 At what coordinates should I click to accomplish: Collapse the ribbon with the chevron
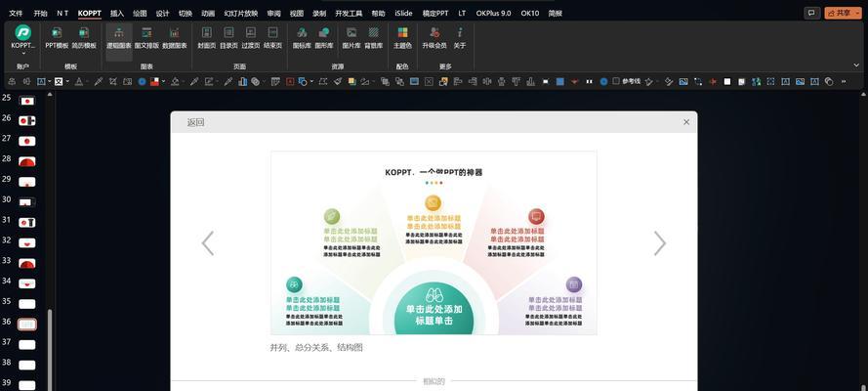point(857,65)
